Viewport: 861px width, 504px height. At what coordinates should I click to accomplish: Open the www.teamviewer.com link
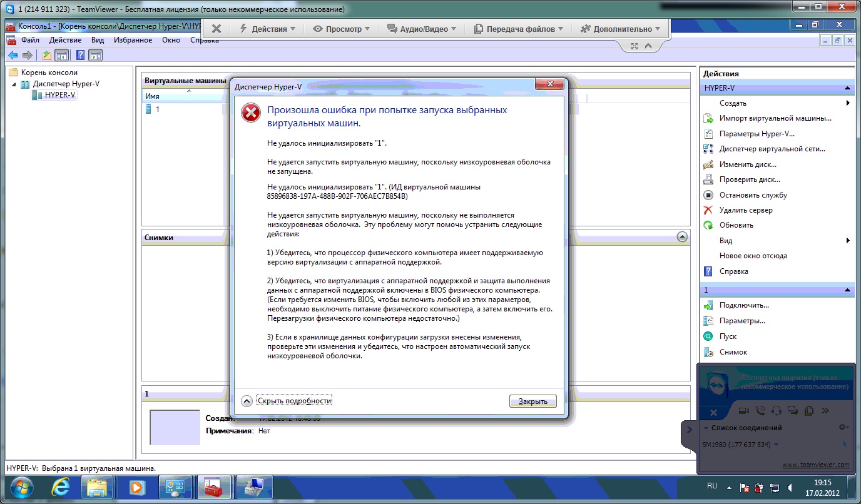(816, 465)
